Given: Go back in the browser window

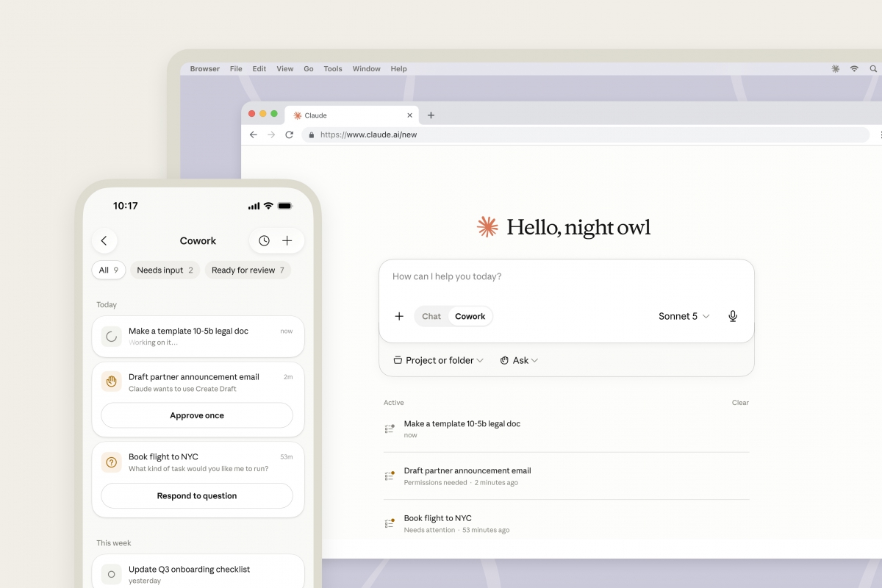Looking at the screenshot, I should pos(254,135).
